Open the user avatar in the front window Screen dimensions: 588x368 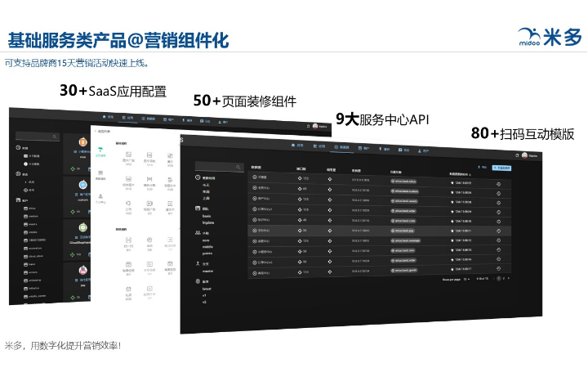pyautogui.click(x=524, y=155)
